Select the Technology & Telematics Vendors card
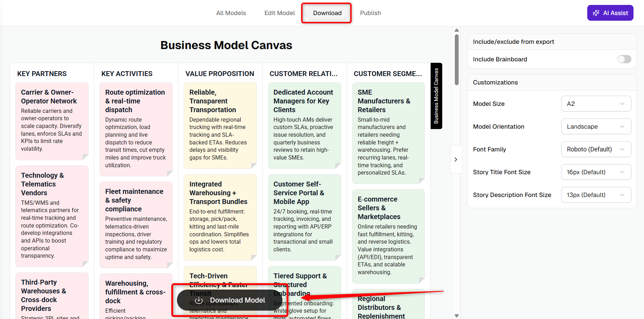This screenshot has height=319, width=644. pyautogui.click(x=52, y=216)
